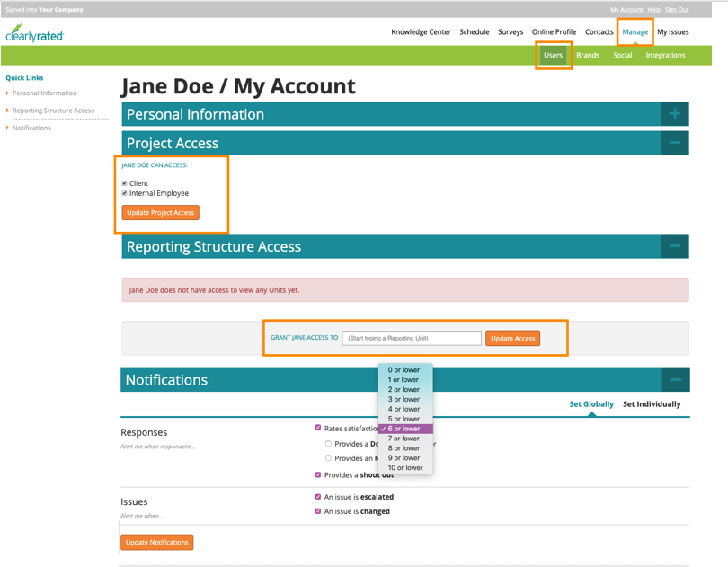Open the Manage menu

[635, 31]
